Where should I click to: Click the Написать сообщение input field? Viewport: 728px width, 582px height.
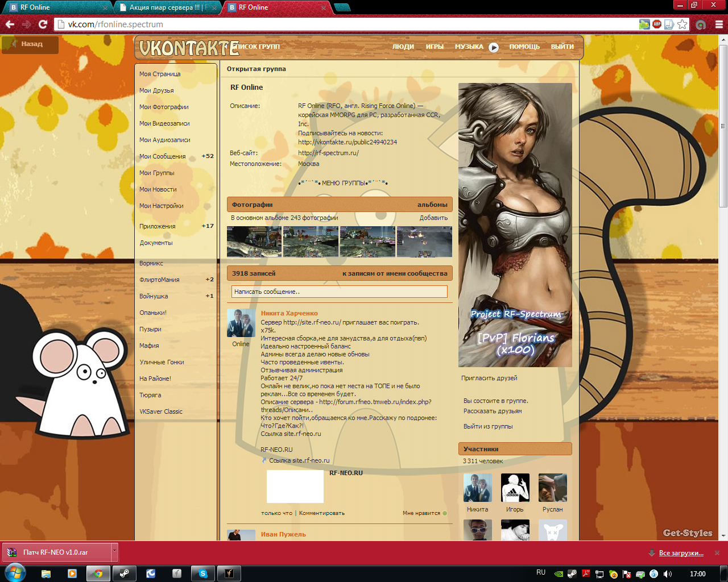click(340, 292)
